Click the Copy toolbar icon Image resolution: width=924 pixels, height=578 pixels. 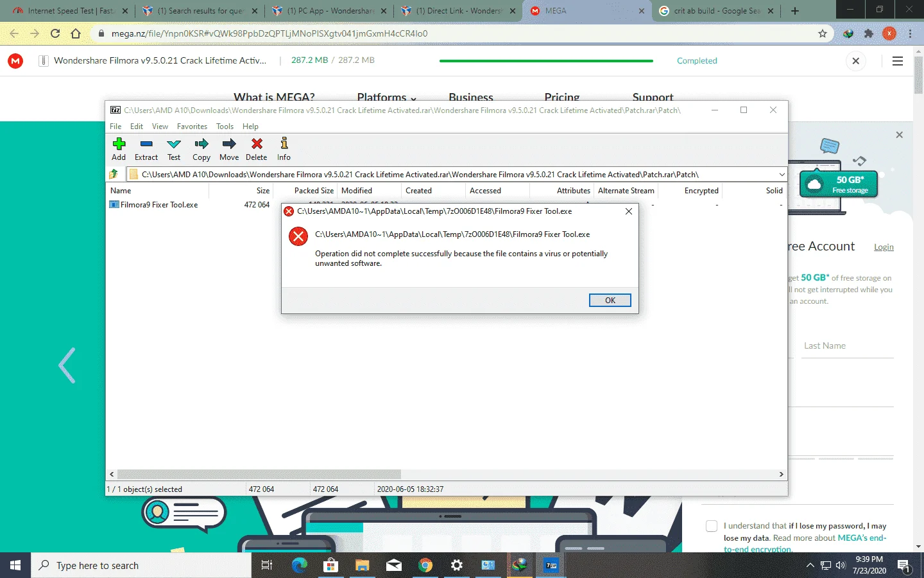point(201,148)
